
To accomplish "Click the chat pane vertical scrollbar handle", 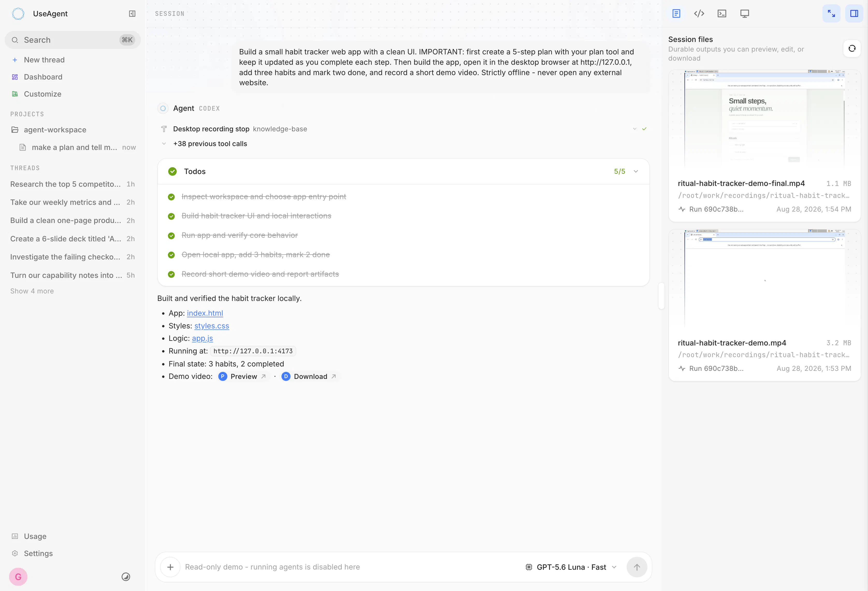I will click(x=661, y=296).
